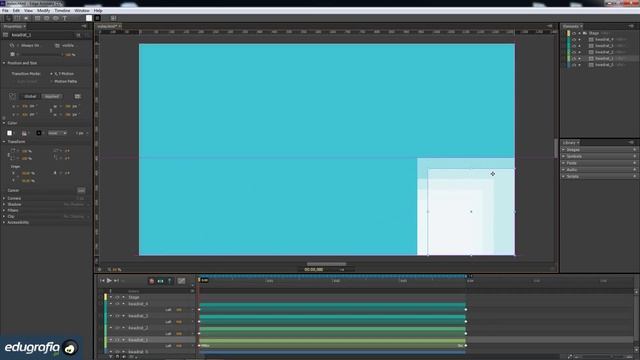The height and width of the screenshot is (360, 640).
Task: Hide Stage in Elements panel
Action: (x=574, y=33)
